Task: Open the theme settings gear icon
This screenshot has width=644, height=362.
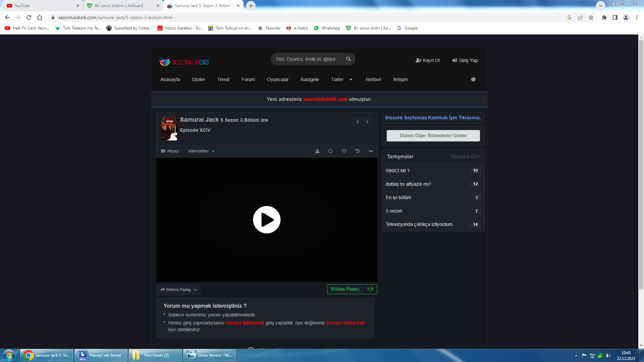Action: tap(473, 79)
